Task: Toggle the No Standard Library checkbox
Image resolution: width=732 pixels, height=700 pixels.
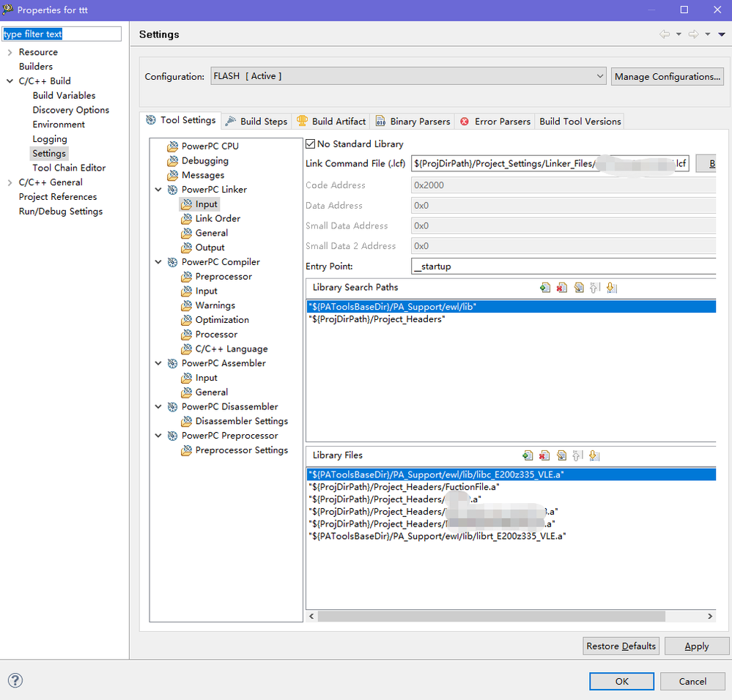Action: tap(311, 144)
